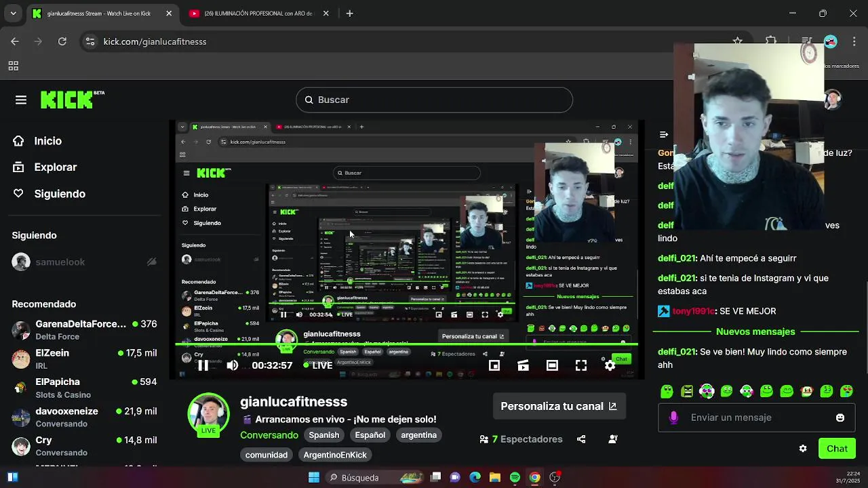The image size is (868, 488).
Task: Click the share stream icon
Action: coord(581,439)
